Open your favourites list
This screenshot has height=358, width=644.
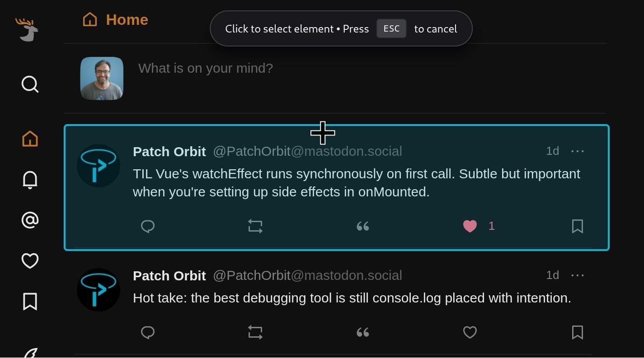click(29, 260)
